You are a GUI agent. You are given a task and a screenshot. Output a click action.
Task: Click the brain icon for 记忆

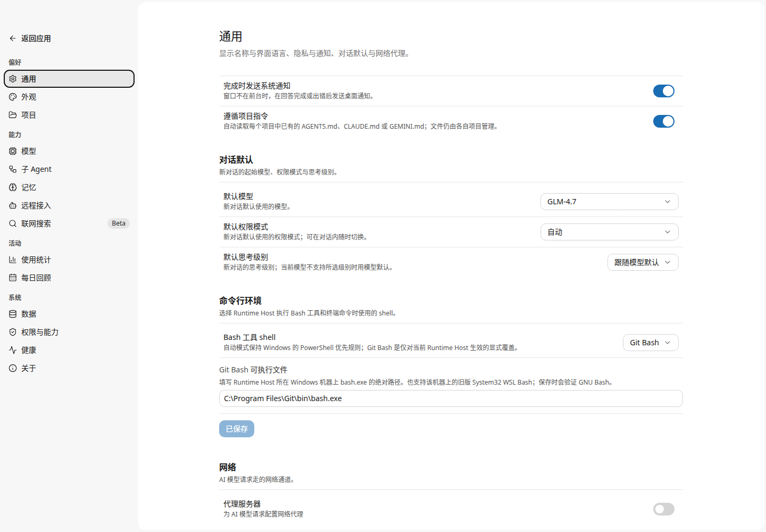pos(13,187)
